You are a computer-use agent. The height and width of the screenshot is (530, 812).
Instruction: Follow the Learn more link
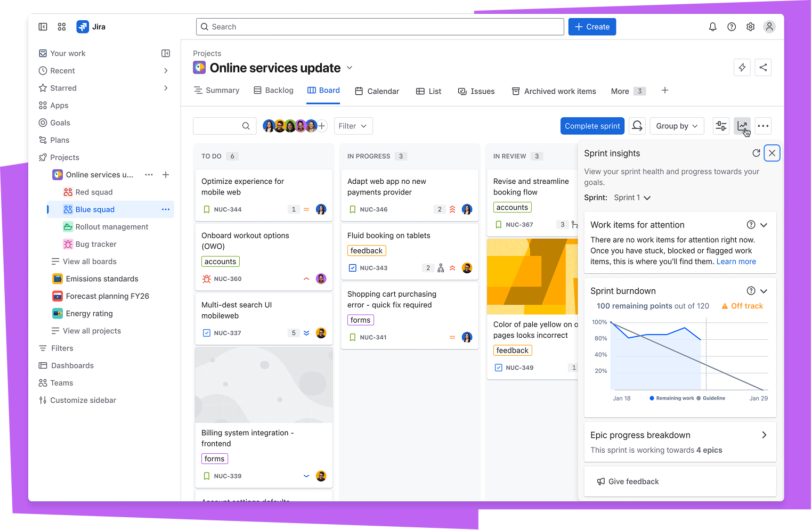point(736,262)
